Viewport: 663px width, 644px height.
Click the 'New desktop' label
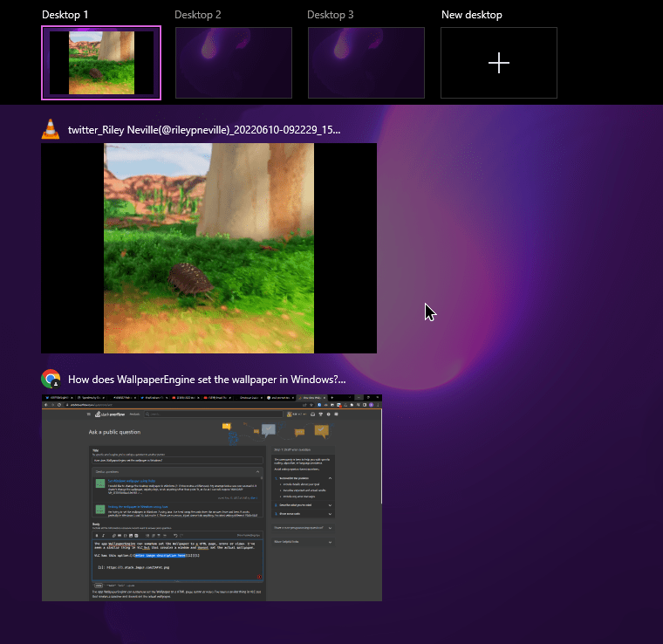[472, 15]
